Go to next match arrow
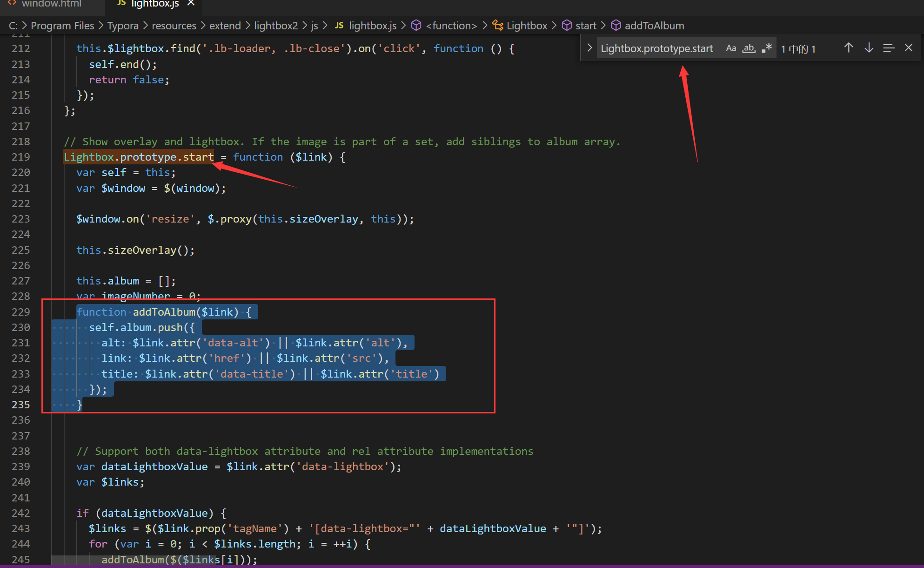924x568 pixels. (869, 48)
